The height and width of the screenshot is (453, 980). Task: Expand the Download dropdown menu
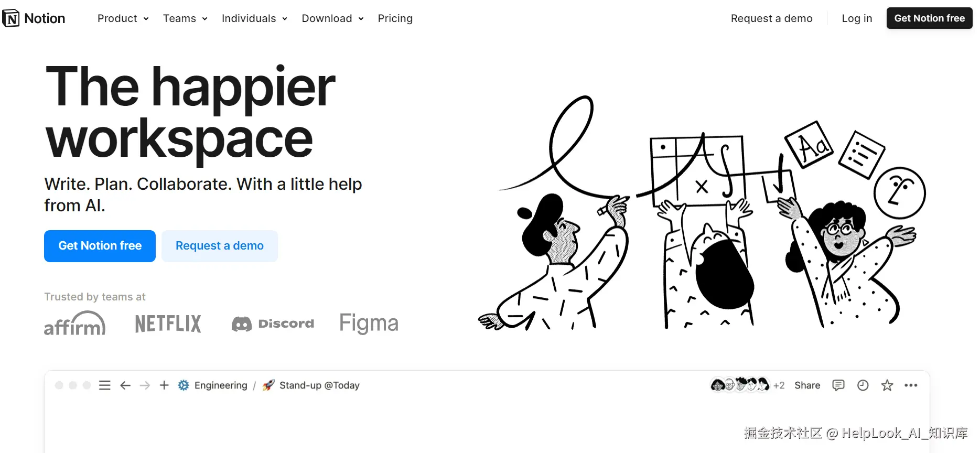click(x=332, y=18)
